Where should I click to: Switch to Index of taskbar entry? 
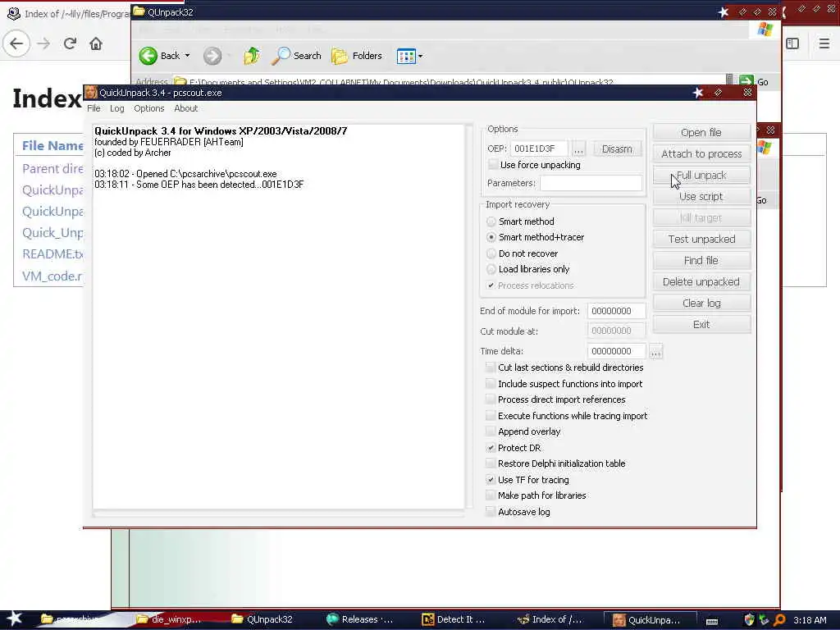coord(550,619)
